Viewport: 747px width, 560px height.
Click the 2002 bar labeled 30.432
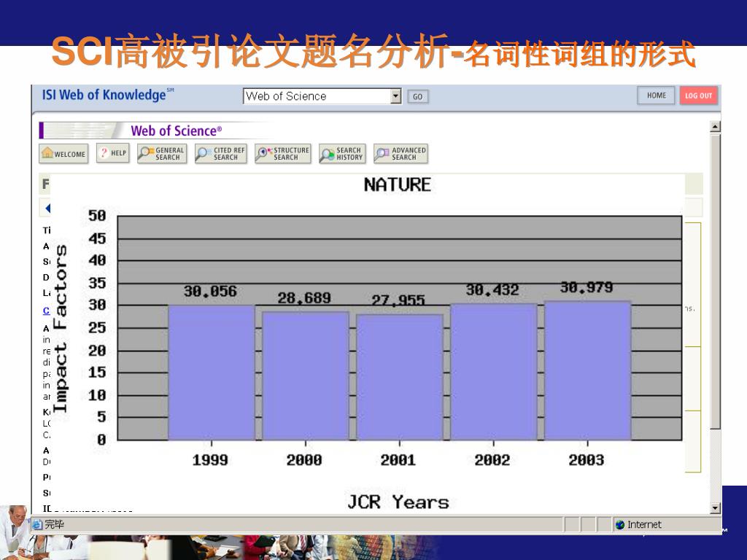tap(494, 372)
